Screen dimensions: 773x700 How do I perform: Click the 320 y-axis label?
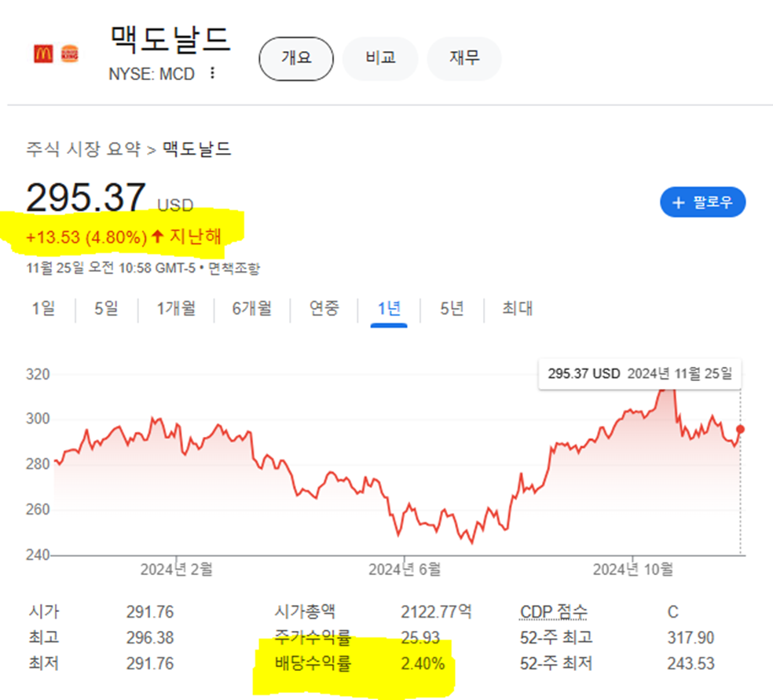38,374
